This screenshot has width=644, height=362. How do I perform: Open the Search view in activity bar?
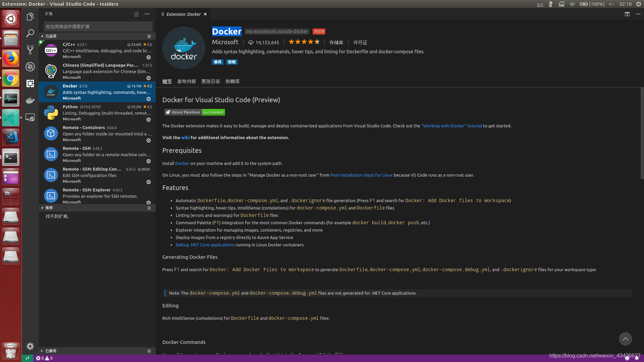30,33
